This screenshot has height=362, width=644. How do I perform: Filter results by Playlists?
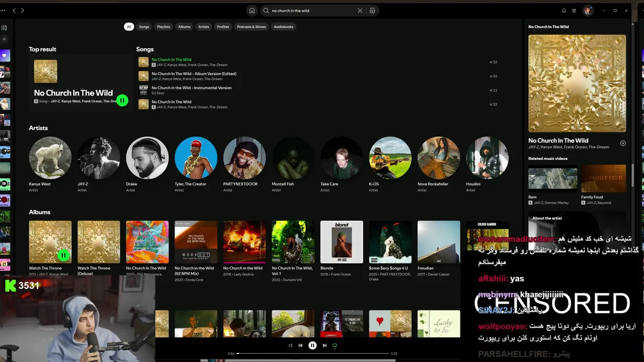point(164,27)
